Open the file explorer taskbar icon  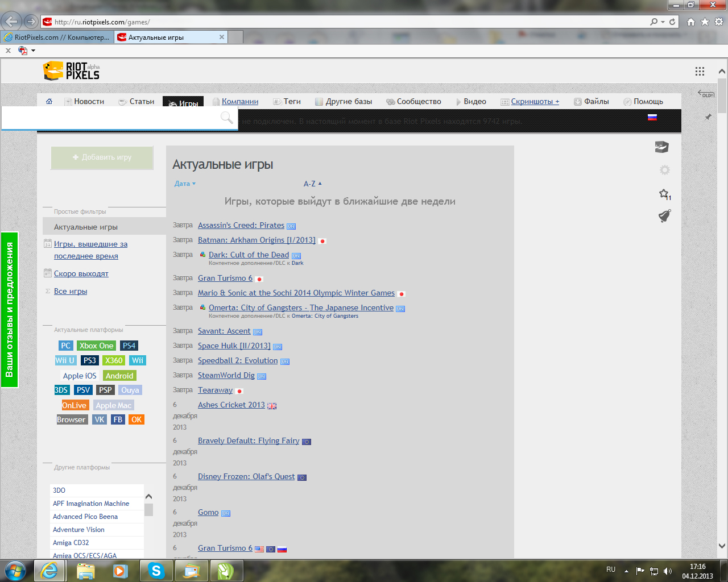click(x=85, y=571)
